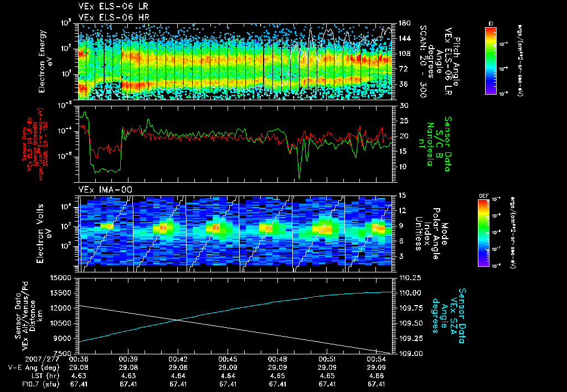The width and height of the screenshot is (567, 392).
Task: Click the Pitch Angle ELS-06 LR label
Action: [x=440, y=62]
